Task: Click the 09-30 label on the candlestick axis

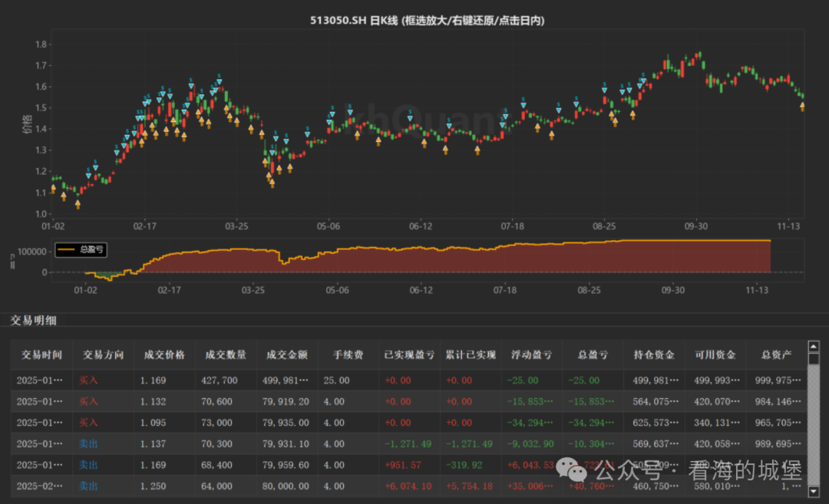Action: click(695, 226)
